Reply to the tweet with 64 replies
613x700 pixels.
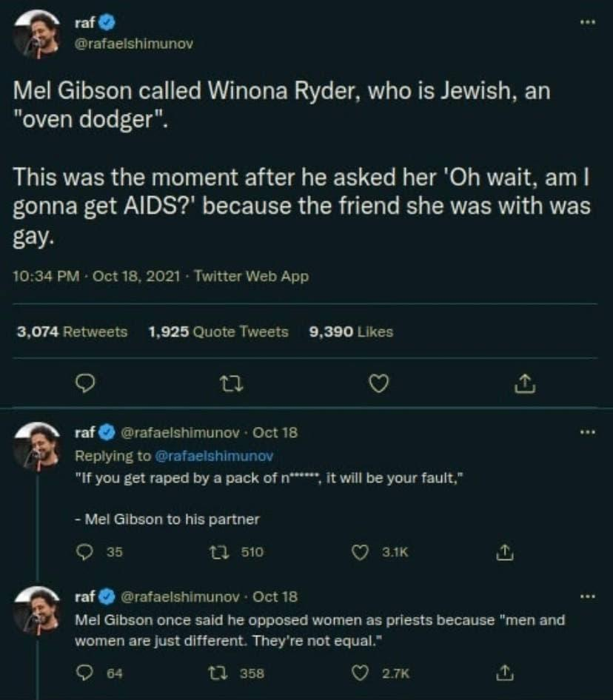[x=84, y=673]
